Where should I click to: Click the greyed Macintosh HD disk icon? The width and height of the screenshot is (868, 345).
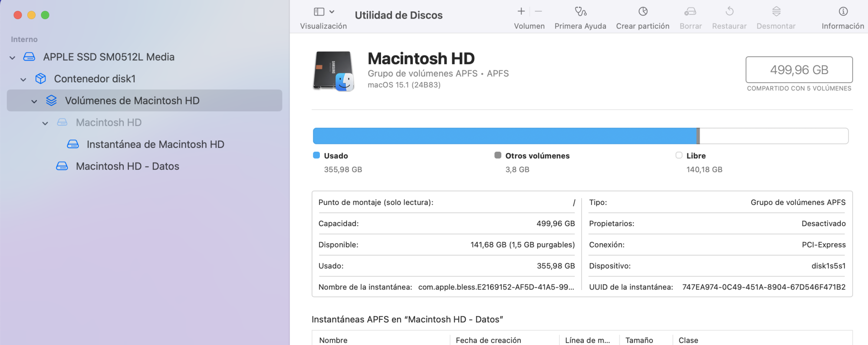(62, 122)
